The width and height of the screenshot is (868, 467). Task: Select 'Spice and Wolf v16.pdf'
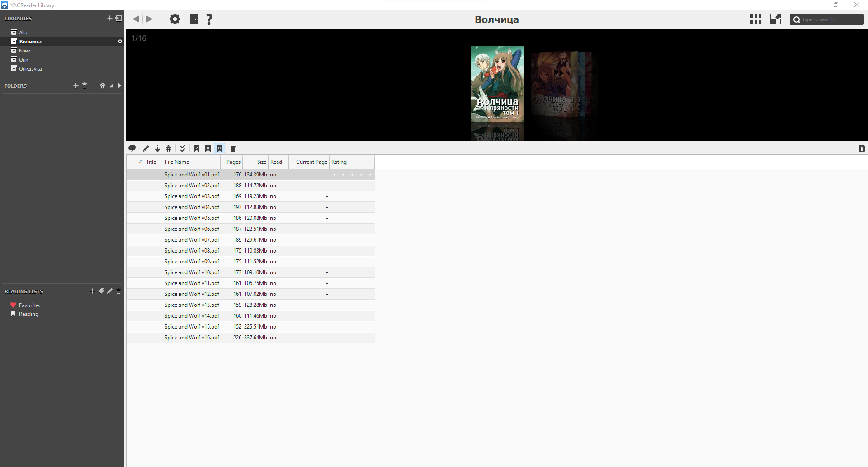pos(250,338)
